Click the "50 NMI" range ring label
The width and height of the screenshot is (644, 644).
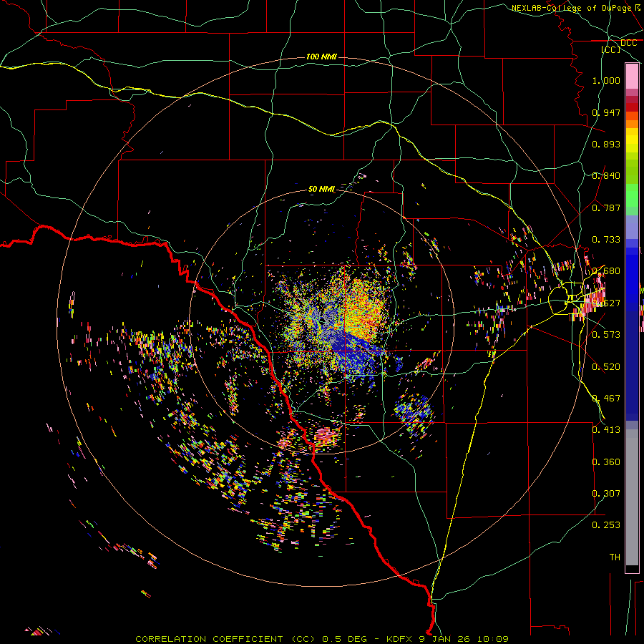[x=321, y=189]
